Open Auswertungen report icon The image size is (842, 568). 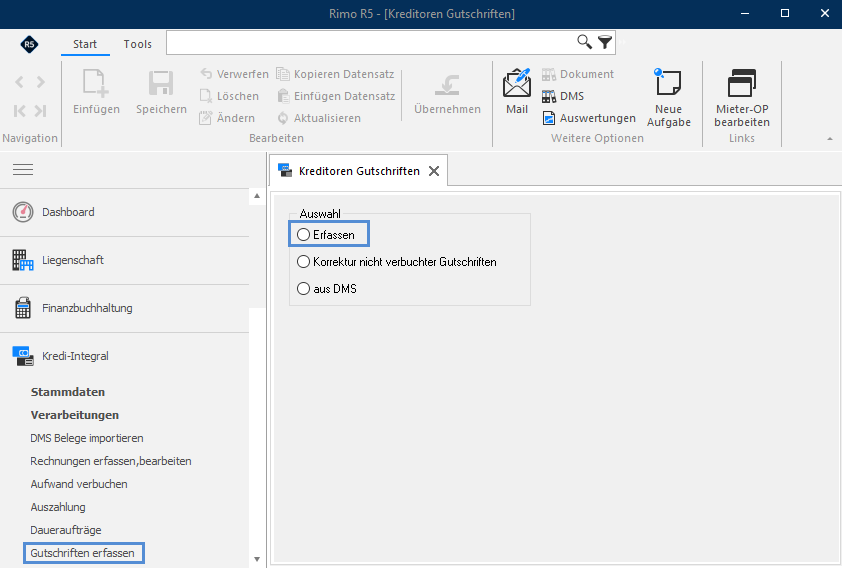coord(549,118)
